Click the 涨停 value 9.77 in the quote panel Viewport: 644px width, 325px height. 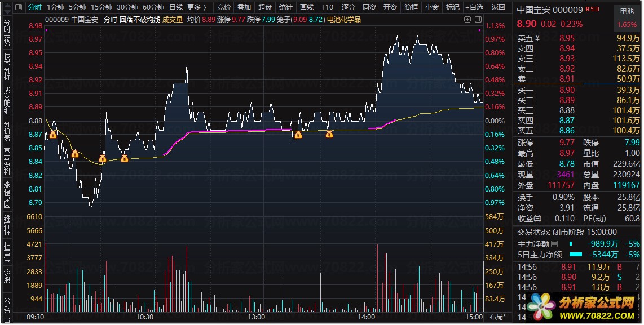[567, 143]
